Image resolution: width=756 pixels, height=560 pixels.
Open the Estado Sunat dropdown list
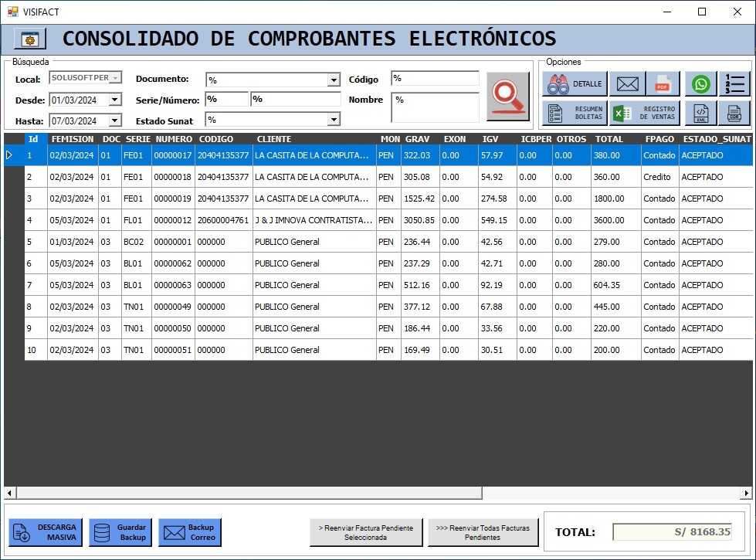(x=334, y=120)
